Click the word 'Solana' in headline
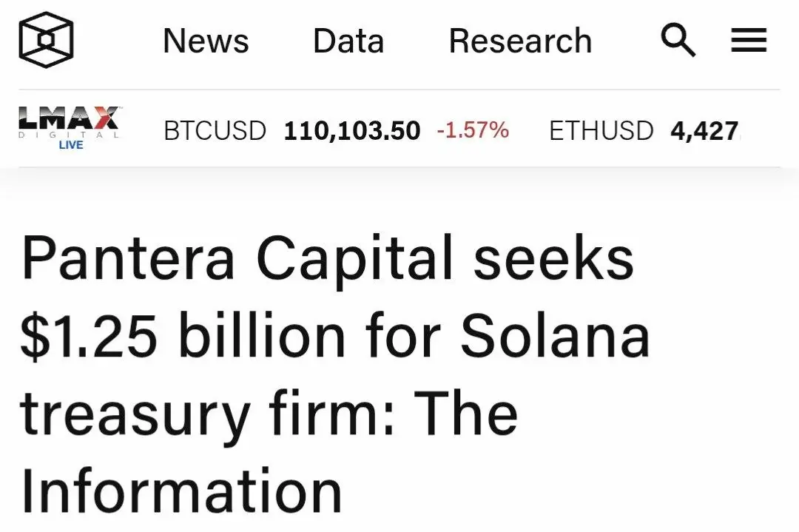This screenshot has height=532, width=799. [x=555, y=336]
